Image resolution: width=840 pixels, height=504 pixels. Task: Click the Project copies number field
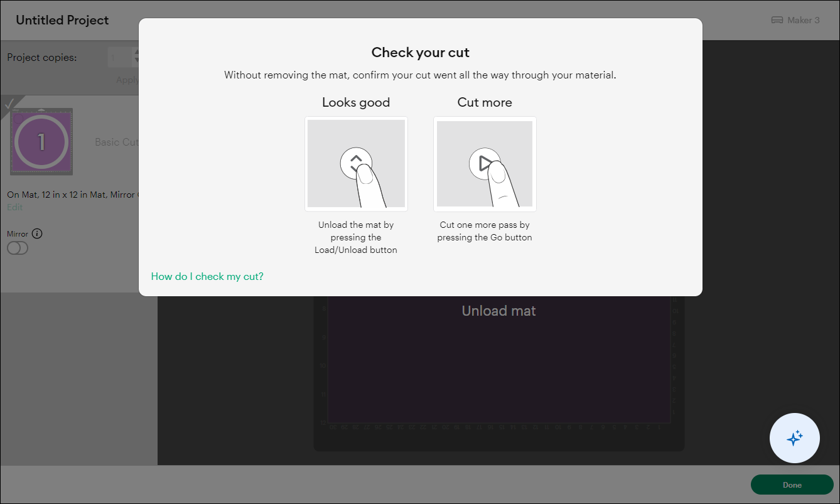click(x=121, y=57)
